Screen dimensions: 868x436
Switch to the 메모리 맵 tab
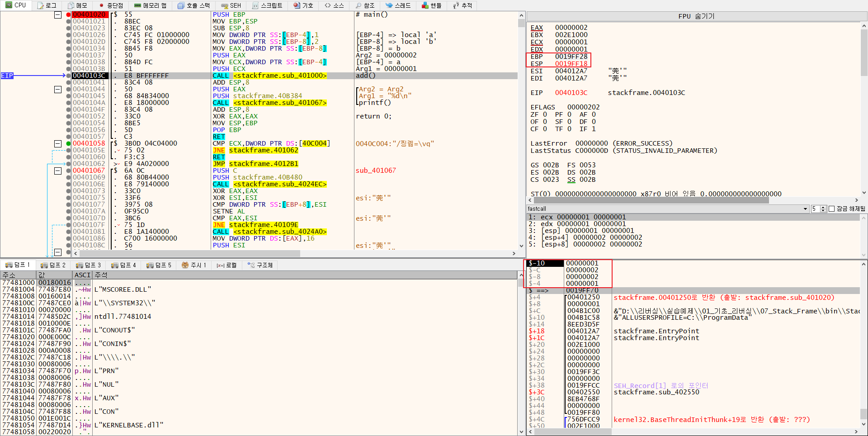tap(151, 5)
